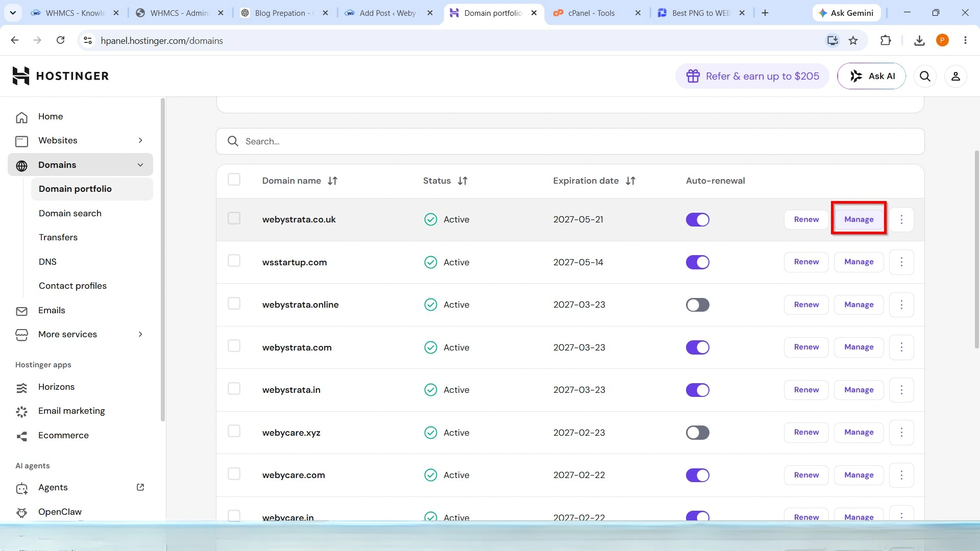
Task: Click Manage for webystrata.co.uk
Action: (x=859, y=219)
